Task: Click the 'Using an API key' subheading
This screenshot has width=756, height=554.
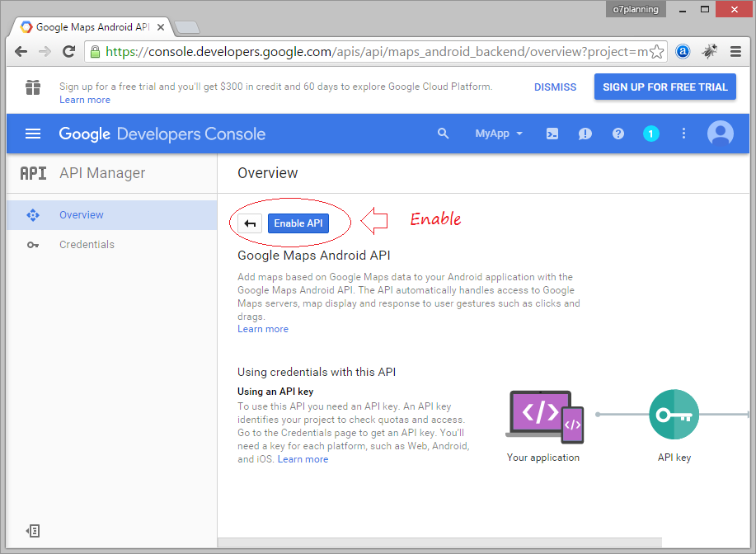Action: point(275,392)
